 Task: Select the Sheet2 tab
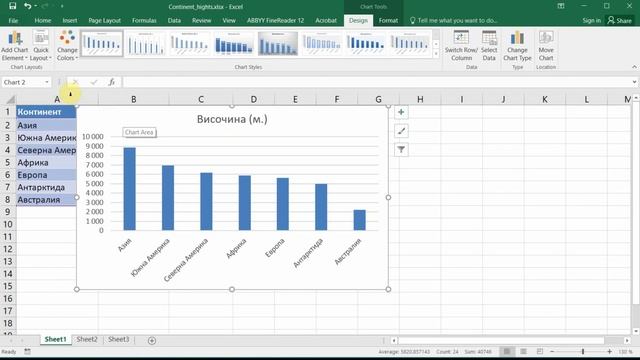click(x=87, y=340)
